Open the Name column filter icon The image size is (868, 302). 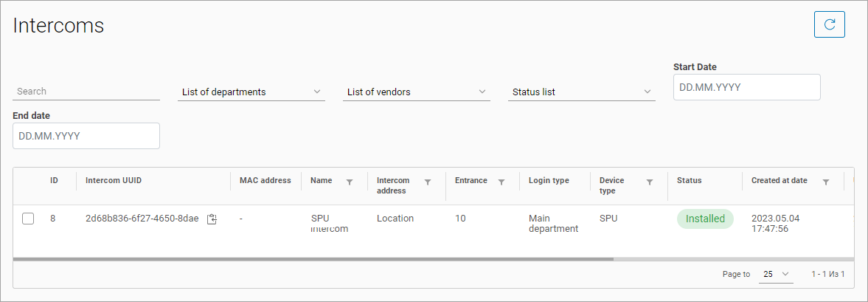pos(350,182)
